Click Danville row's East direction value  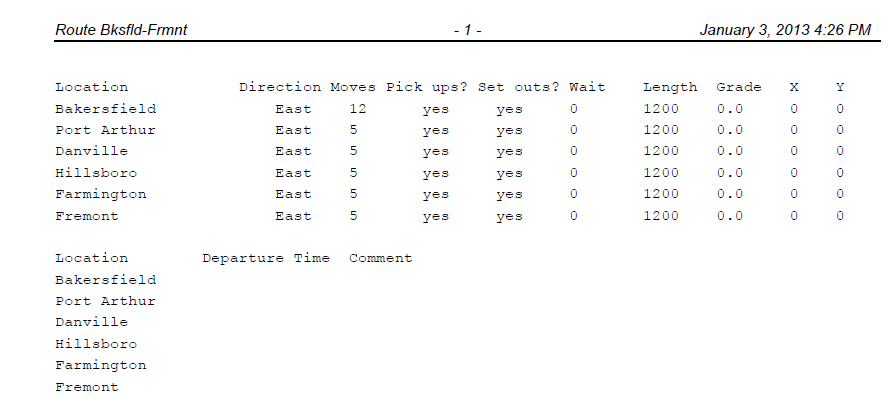click(x=293, y=151)
